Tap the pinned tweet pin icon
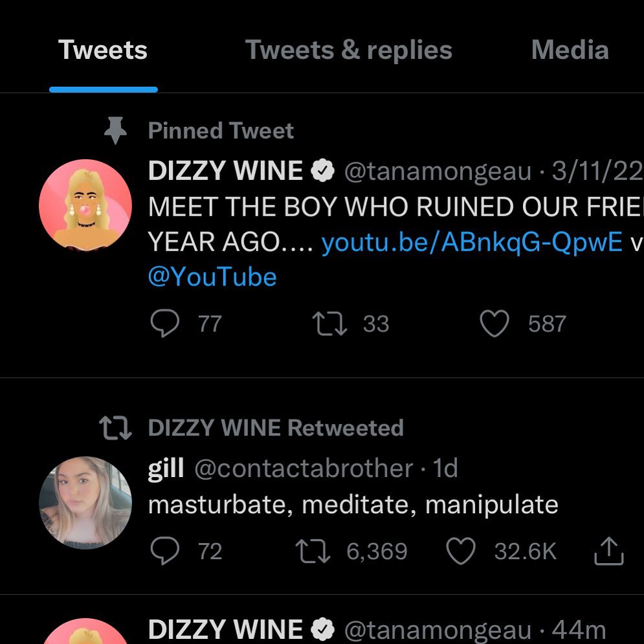The height and width of the screenshot is (644, 644). click(x=116, y=131)
